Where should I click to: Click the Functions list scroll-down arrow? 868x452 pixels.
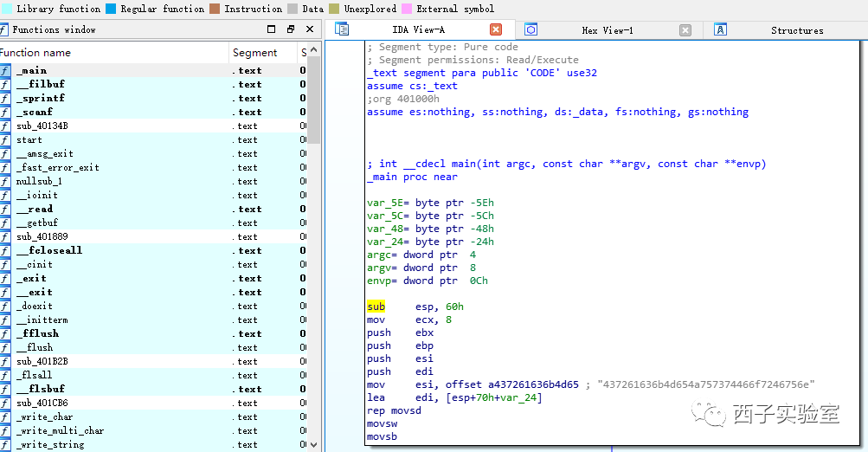pos(314,445)
